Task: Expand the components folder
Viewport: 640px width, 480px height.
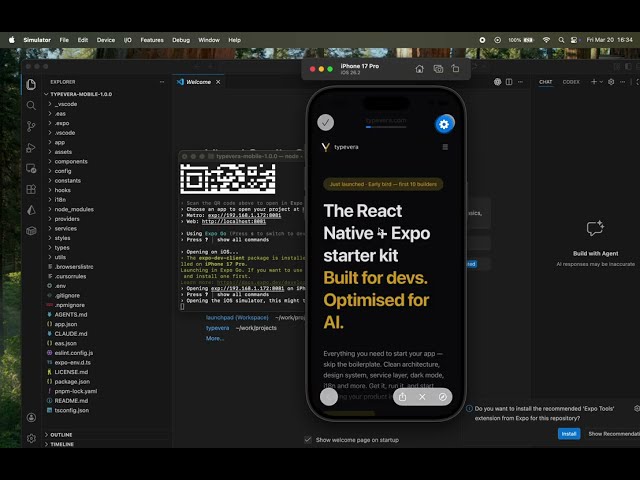Action: tap(71, 162)
